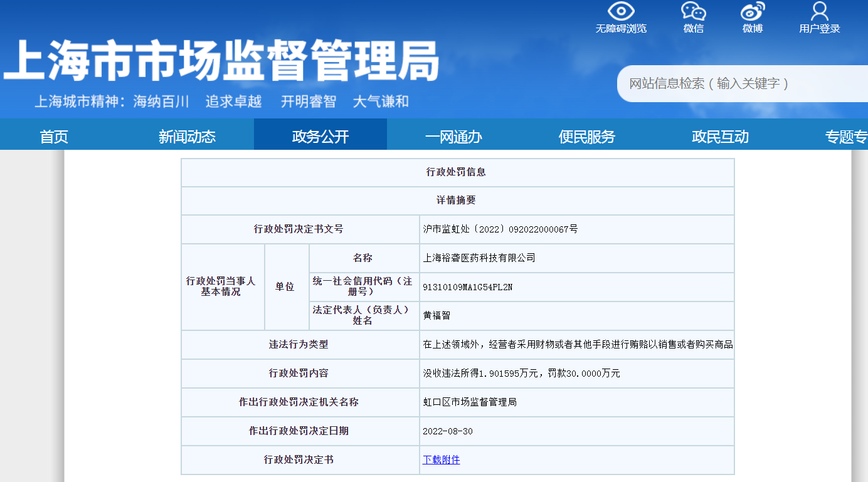
Task: Select authority name 虹口区市场监督管理局
Action: coord(470,402)
